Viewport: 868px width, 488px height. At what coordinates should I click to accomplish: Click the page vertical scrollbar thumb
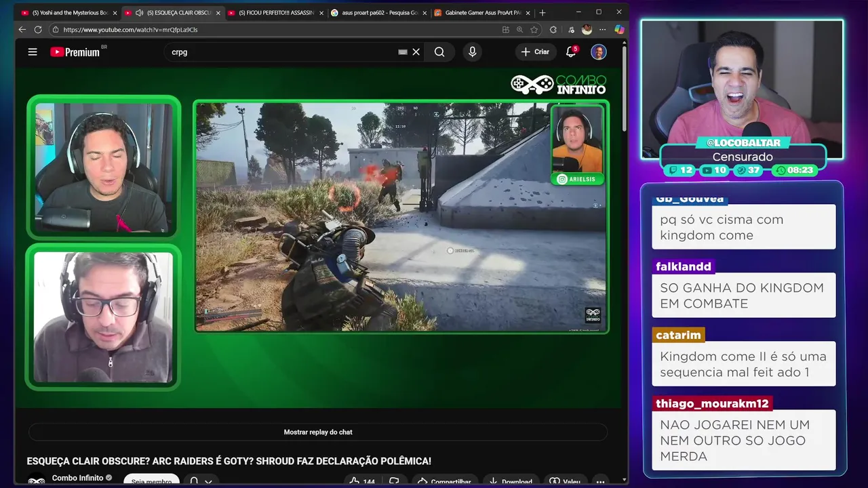625,88
